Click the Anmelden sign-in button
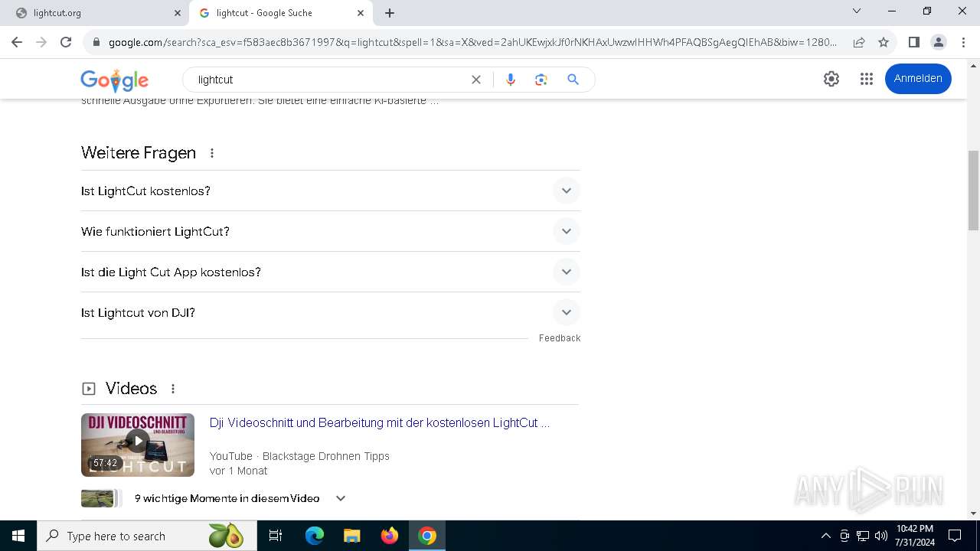This screenshot has height=551, width=980. pyautogui.click(x=918, y=79)
